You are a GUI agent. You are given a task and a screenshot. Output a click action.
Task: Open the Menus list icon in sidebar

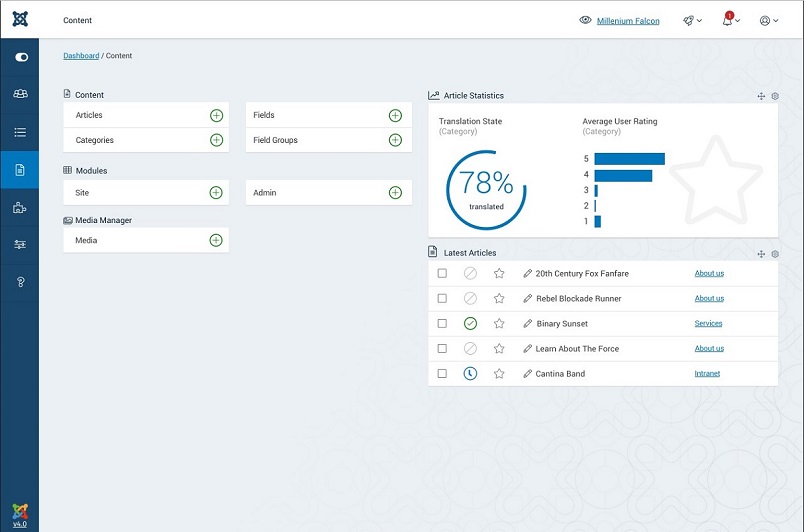point(20,132)
